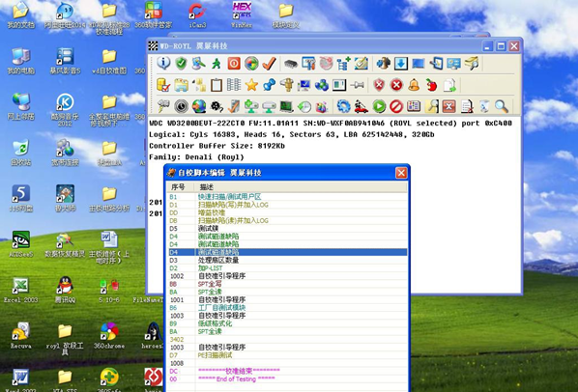Select row D7 PE扫描测试
Screen dimensions: 578x392
(287, 355)
